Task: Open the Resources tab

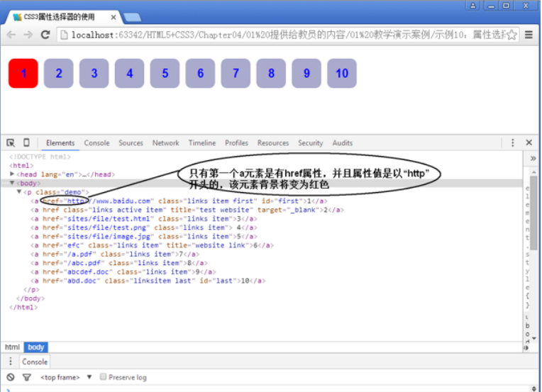Action: point(272,143)
